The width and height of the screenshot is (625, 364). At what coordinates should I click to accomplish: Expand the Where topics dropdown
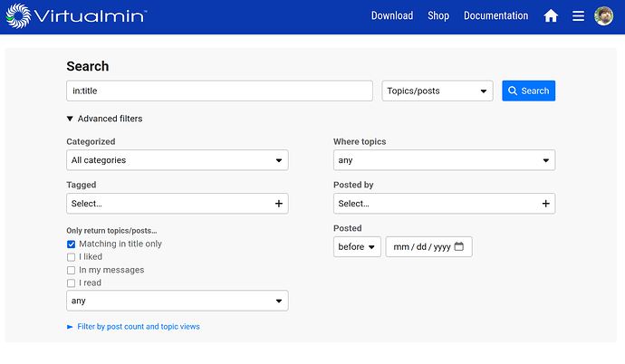point(444,160)
